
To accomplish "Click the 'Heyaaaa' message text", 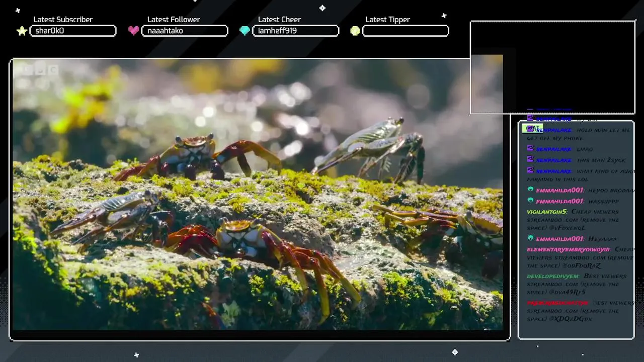I will pyautogui.click(x=602, y=239).
